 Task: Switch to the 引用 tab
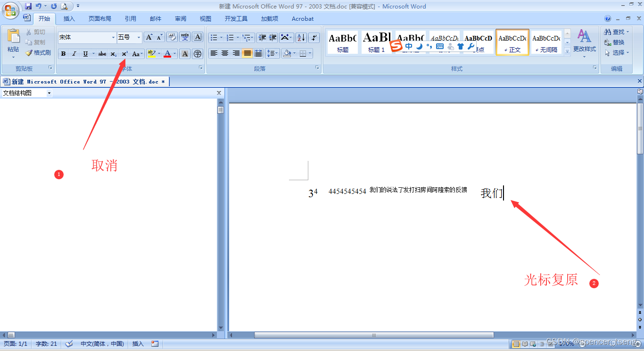[131, 19]
